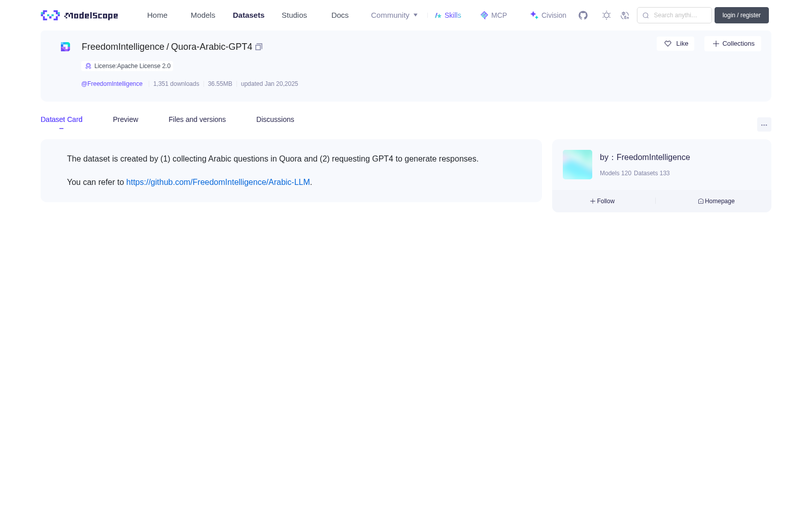This screenshot has height=508, width=812.
Task: Click the License:Apache License 2.0 tag
Action: tap(127, 66)
